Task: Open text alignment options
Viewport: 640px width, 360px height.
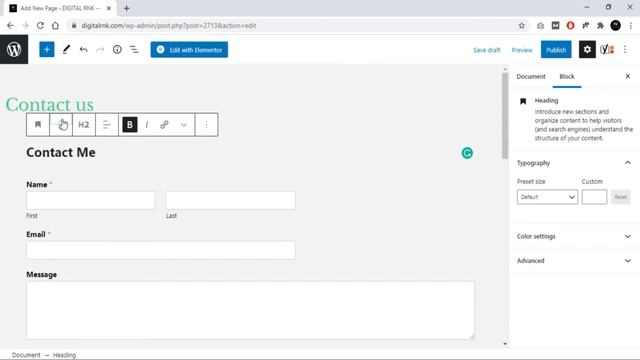Action: coord(107,124)
